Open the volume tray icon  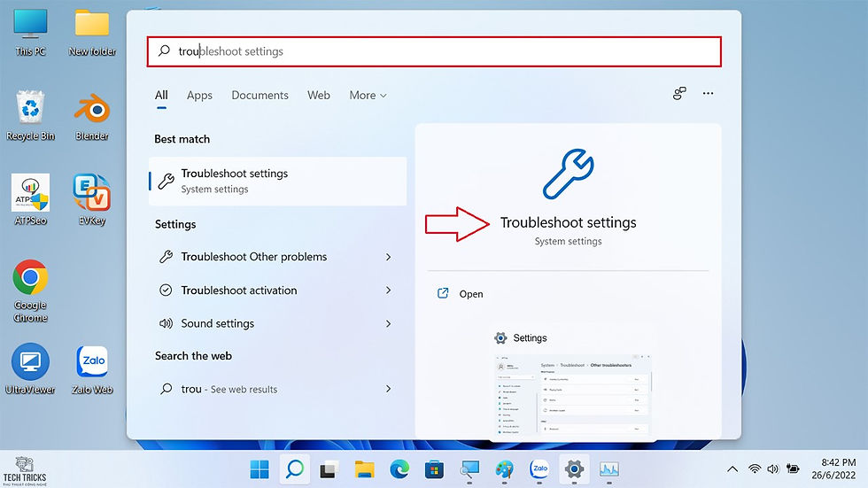click(772, 469)
